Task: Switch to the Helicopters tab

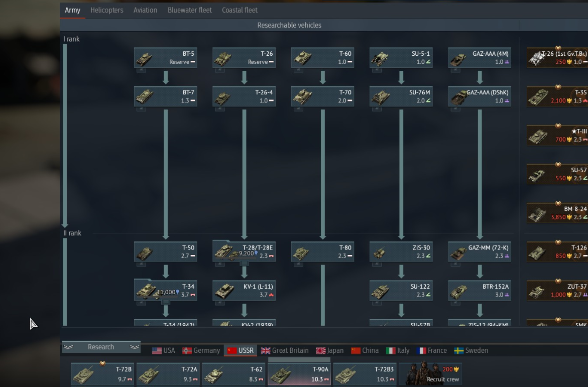Action: pyautogui.click(x=107, y=10)
